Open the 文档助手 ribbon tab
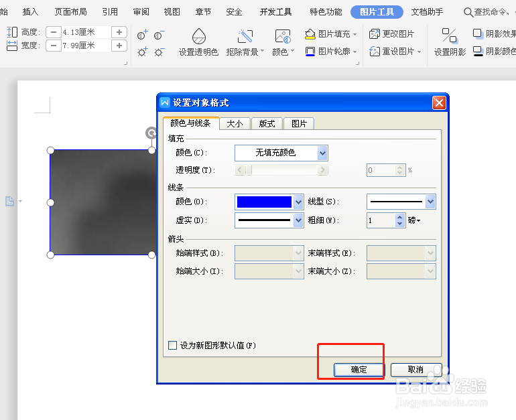This screenshot has width=516, height=420. (427, 12)
